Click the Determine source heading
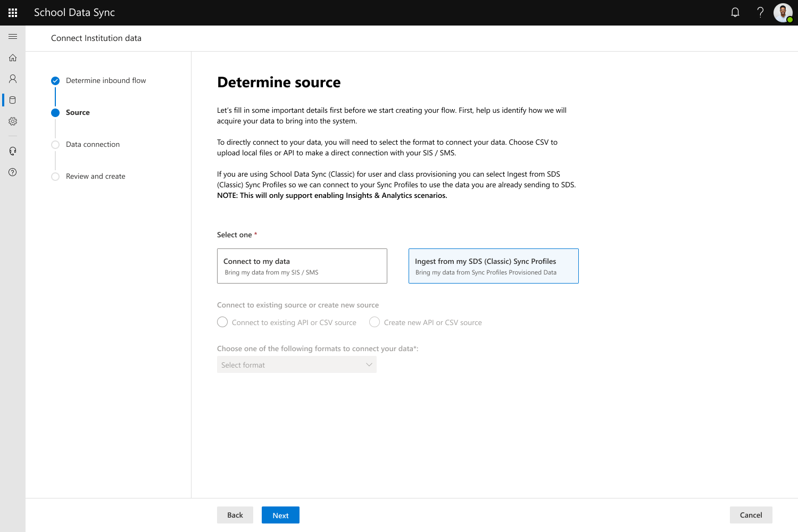The image size is (798, 532). pos(279,82)
